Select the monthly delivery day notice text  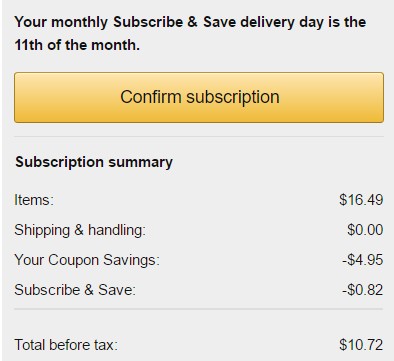click(x=190, y=33)
